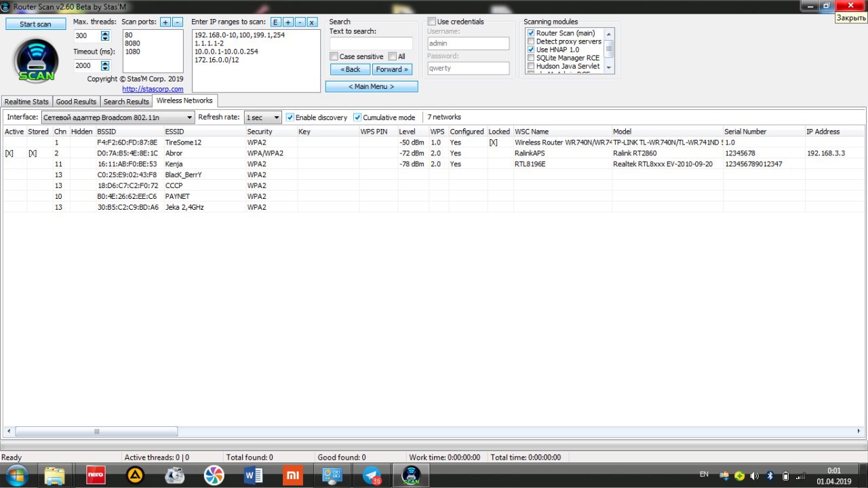
Task: Select PAYNET network row
Action: click(x=434, y=196)
